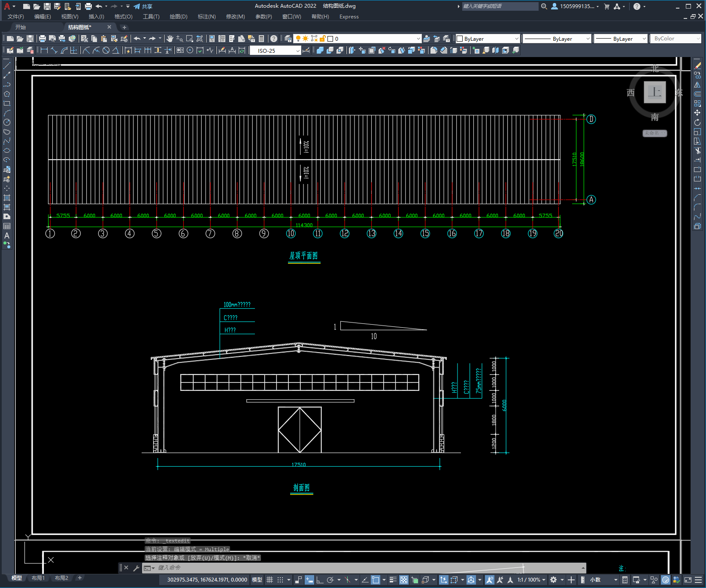Click the Make Object's Layer Current icon

pos(427,39)
